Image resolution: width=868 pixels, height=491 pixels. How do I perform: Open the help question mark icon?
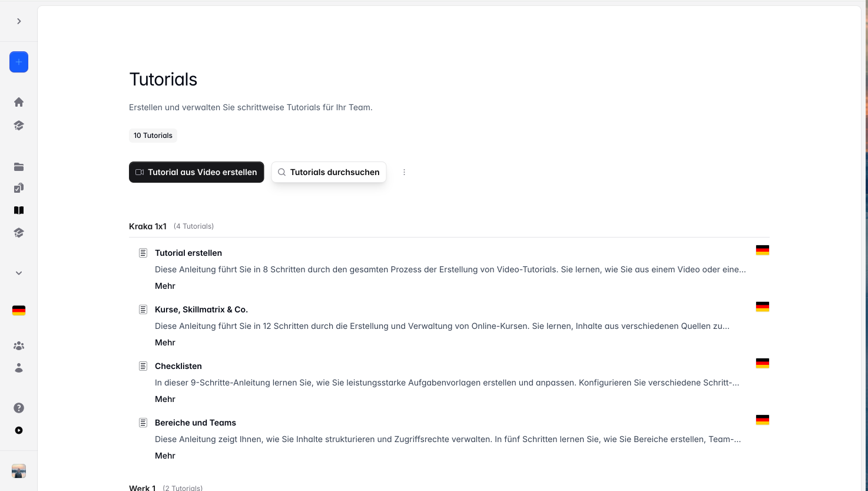(19, 408)
